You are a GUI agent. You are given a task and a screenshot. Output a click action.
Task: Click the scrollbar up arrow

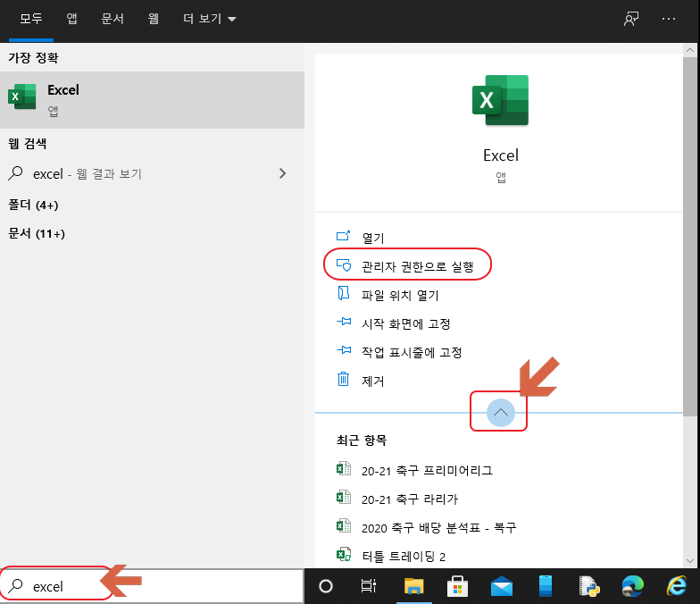[x=690, y=50]
